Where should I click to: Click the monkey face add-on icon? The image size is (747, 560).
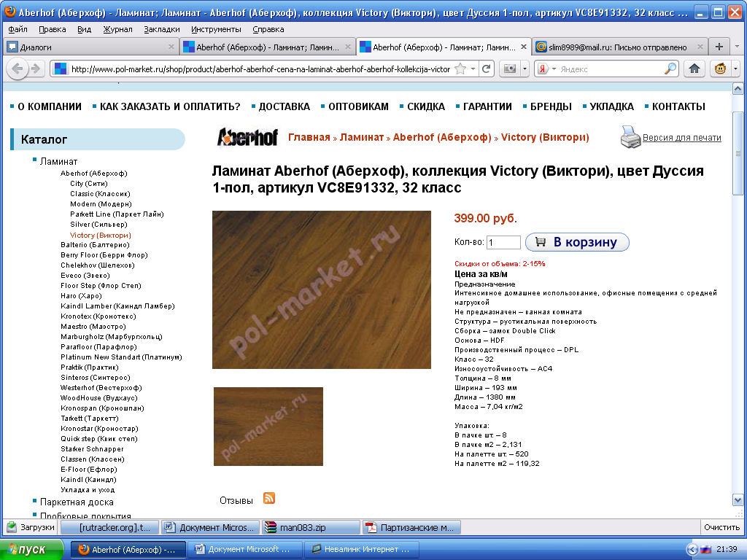click(720, 69)
